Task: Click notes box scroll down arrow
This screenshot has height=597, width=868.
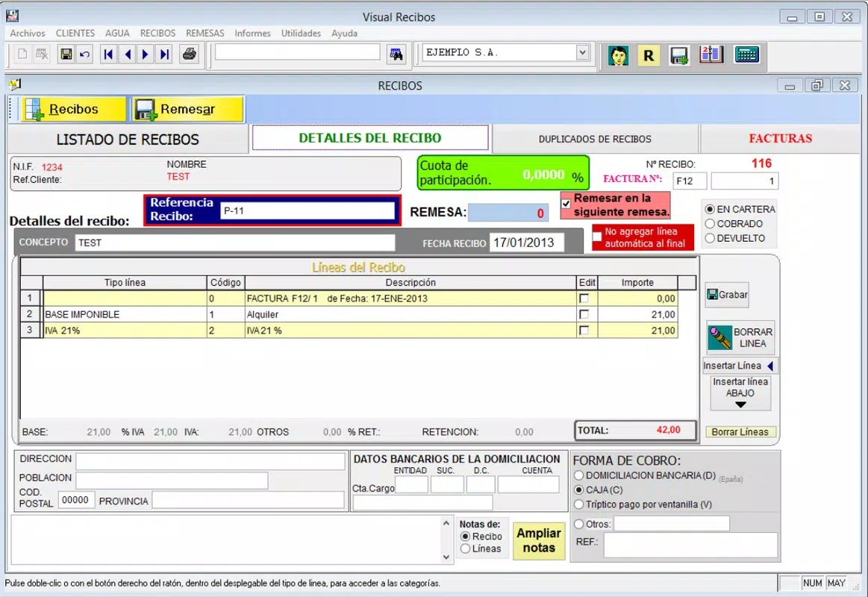Action: click(x=446, y=557)
